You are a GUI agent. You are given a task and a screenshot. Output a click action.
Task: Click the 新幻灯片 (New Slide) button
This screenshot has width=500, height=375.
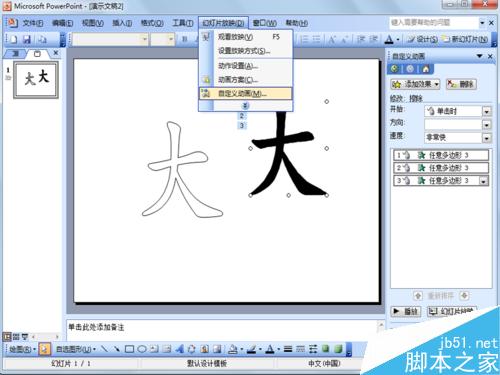(x=465, y=39)
